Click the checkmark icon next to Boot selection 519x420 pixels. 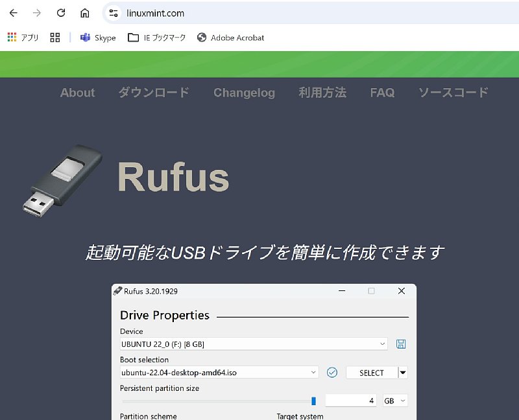point(332,373)
